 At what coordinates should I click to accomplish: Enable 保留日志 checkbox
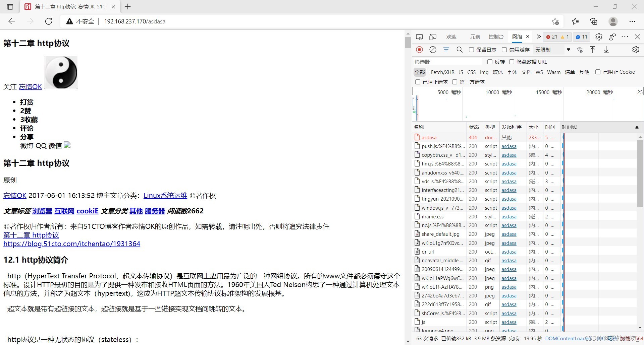pos(471,50)
